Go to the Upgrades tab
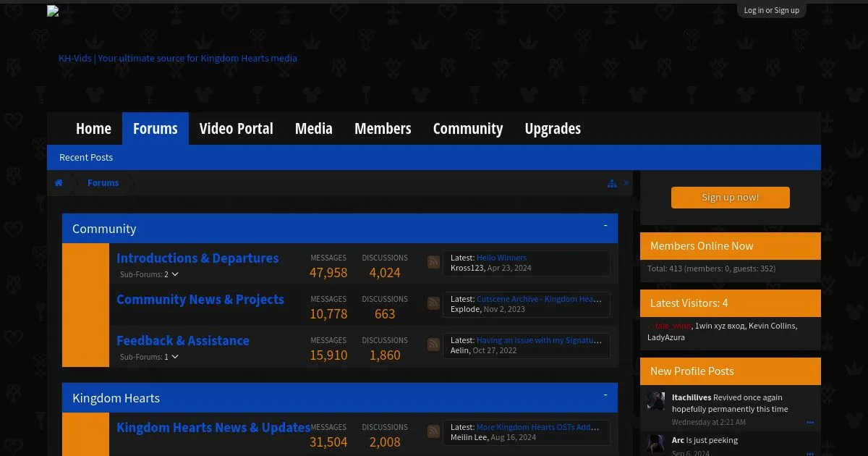The width and height of the screenshot is (868, 456). (553, 129)
